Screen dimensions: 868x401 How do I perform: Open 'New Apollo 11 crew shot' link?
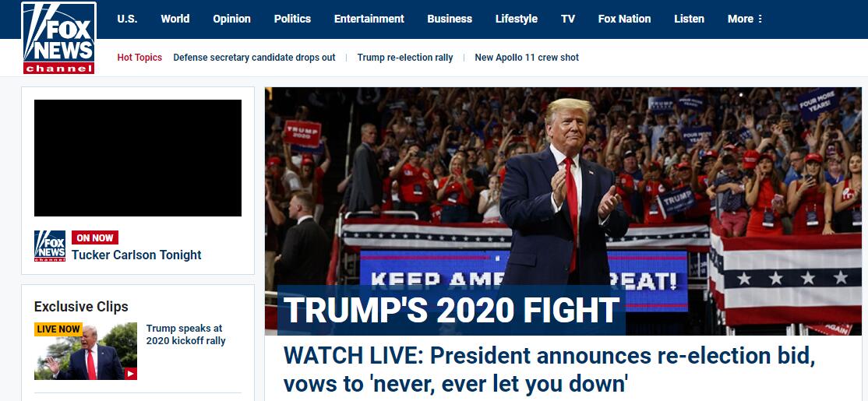[x=527, y=58]
